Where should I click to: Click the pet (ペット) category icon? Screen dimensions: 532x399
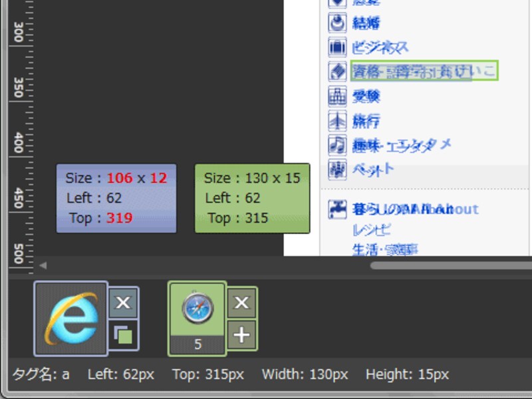coord(337,170)
